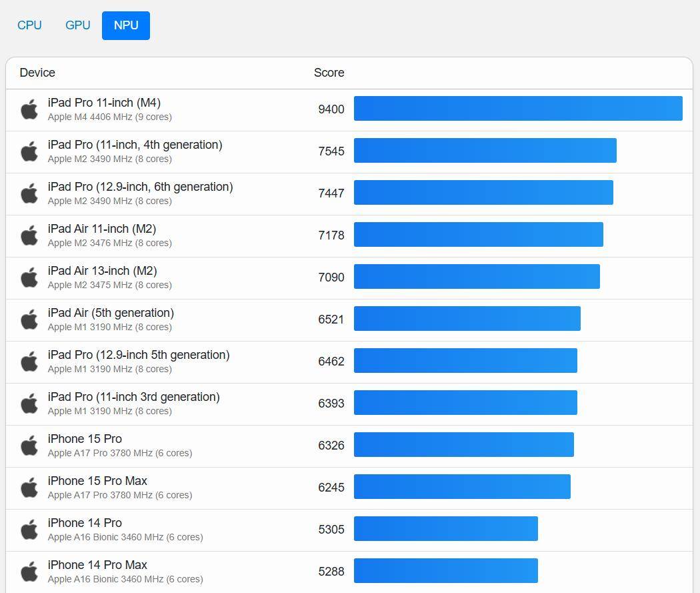Open the iPad Air 11-inch (M2) link
This screenshot has height=593, width=700.
coord(102,229)
